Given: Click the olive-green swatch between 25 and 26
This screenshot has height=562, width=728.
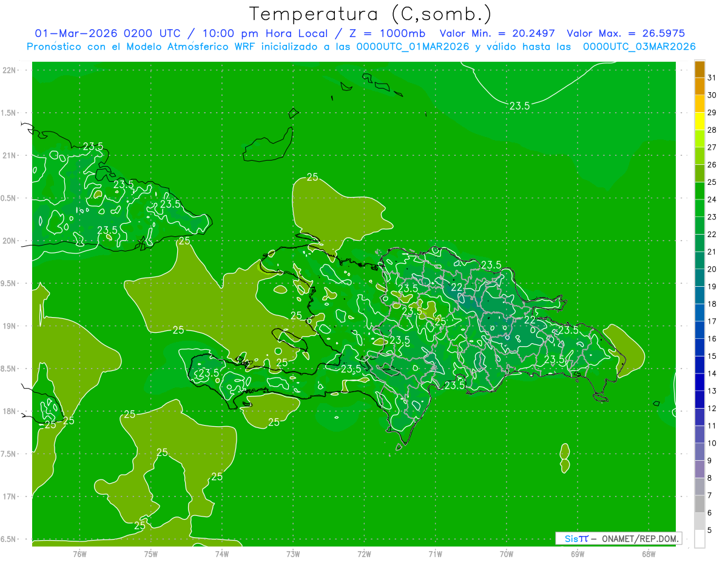Looking at the screenshot, I should (699, 173).
